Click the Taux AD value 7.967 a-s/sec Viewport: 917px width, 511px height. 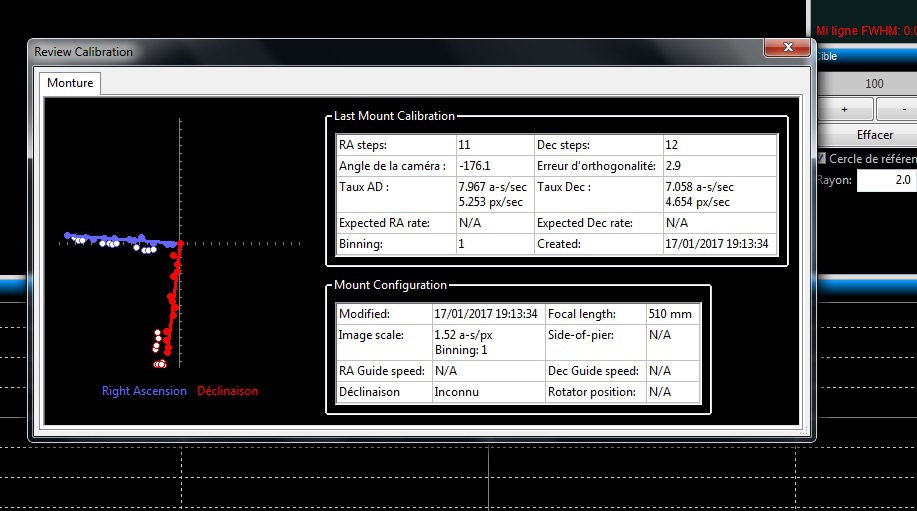click(x=492, y=187)
